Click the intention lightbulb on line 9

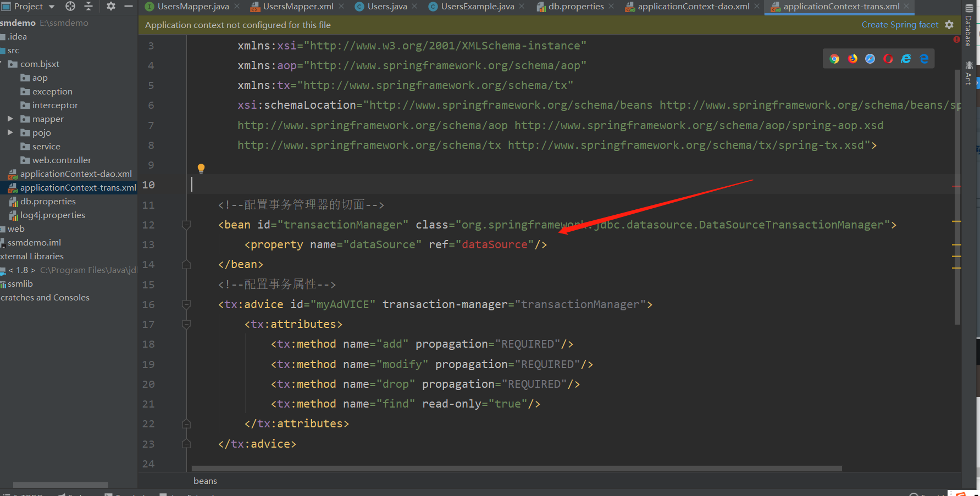201,168
